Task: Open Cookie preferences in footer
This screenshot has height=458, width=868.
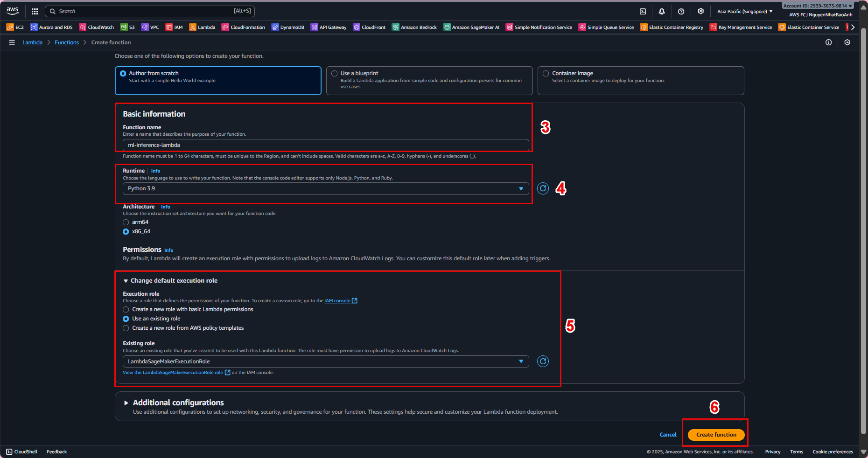Action: [833, 452]
